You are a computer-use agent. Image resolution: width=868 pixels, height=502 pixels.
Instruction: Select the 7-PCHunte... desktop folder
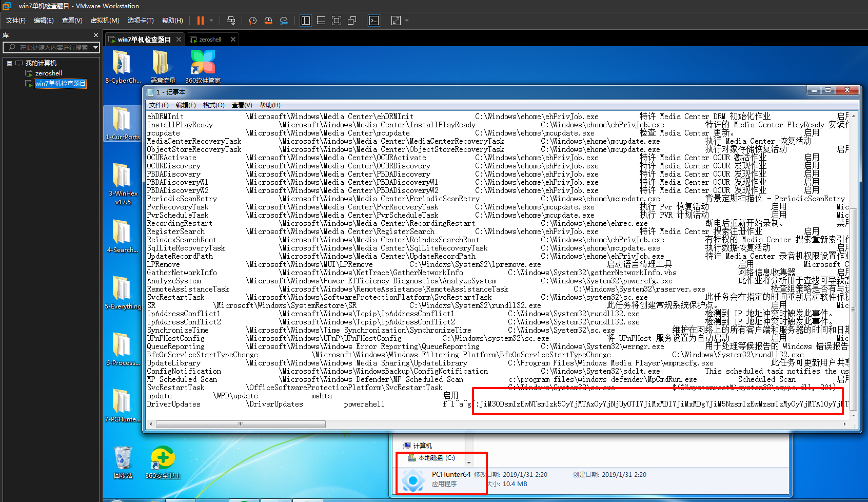click(x=123, y=406)
